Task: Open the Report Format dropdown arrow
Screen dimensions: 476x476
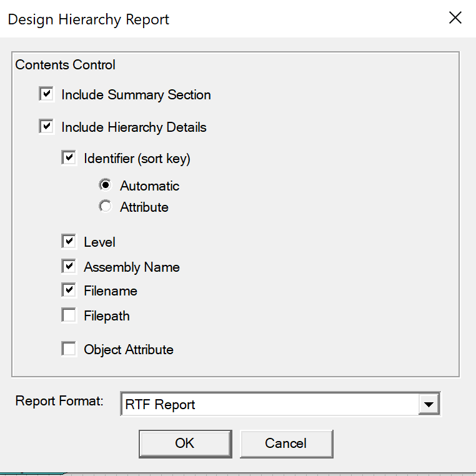Action: (429, 404)
